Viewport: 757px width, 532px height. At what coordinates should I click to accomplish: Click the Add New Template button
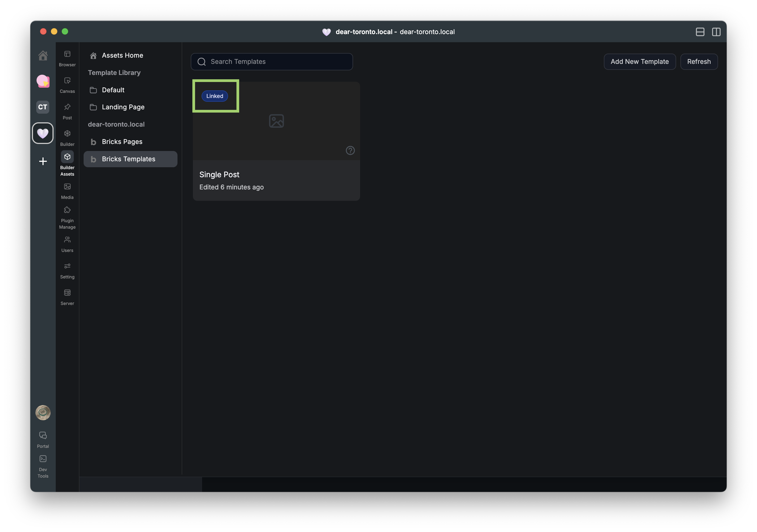(x=639, y=62)
